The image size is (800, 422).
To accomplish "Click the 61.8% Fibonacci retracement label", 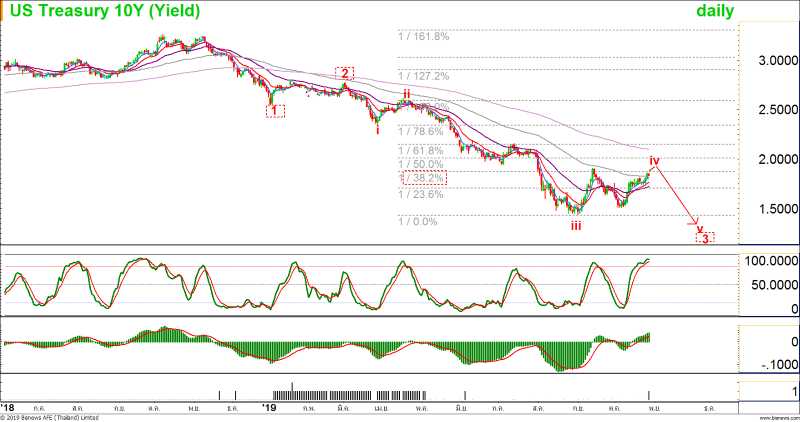I will [x=420, y=151].
